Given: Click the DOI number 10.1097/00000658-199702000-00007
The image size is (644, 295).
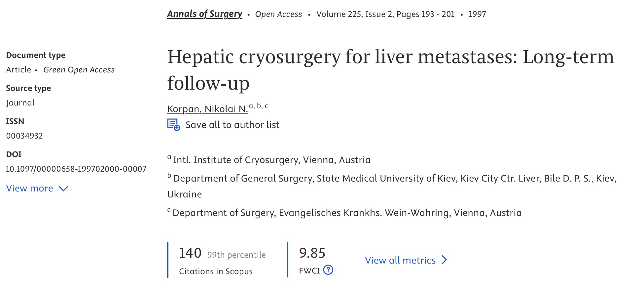Looking at the screenshot, I should [76, 169].
